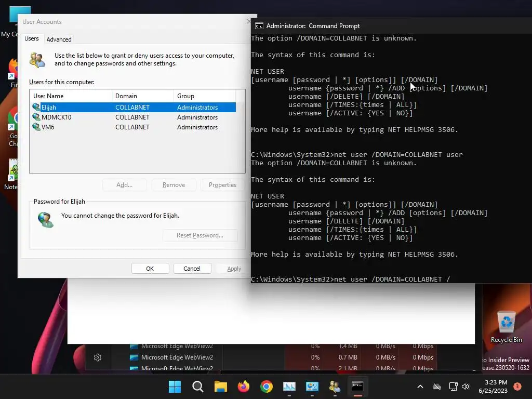The image size is (532, 399).
Task: Select user MDMCK10 in the list
Action: tap(134, 117)
